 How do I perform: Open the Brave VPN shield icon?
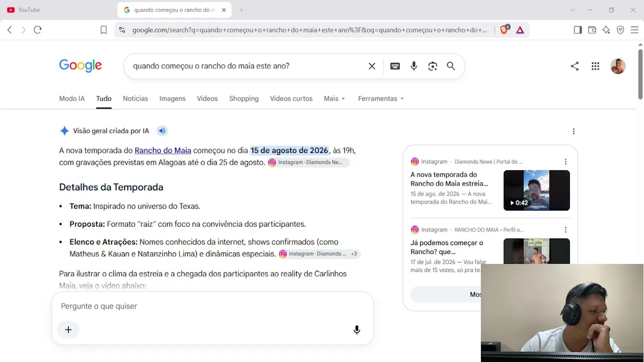(x=620, y=30)
